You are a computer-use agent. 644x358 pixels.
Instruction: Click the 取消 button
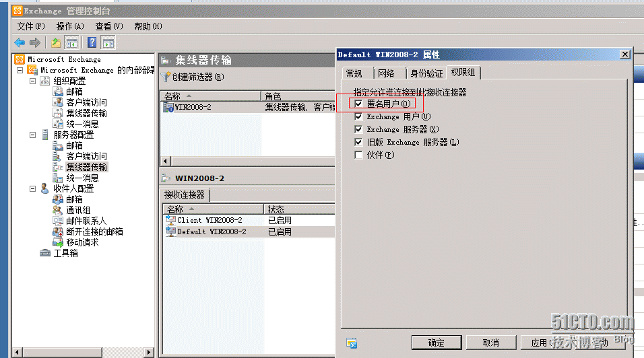point(491,343)
